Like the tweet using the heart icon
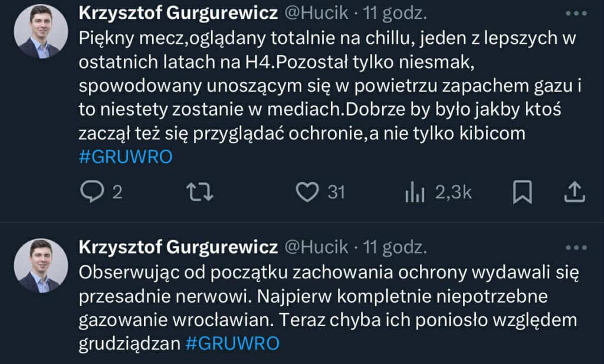The height and width of the screenshot is (364, 604). coord(307,192)
